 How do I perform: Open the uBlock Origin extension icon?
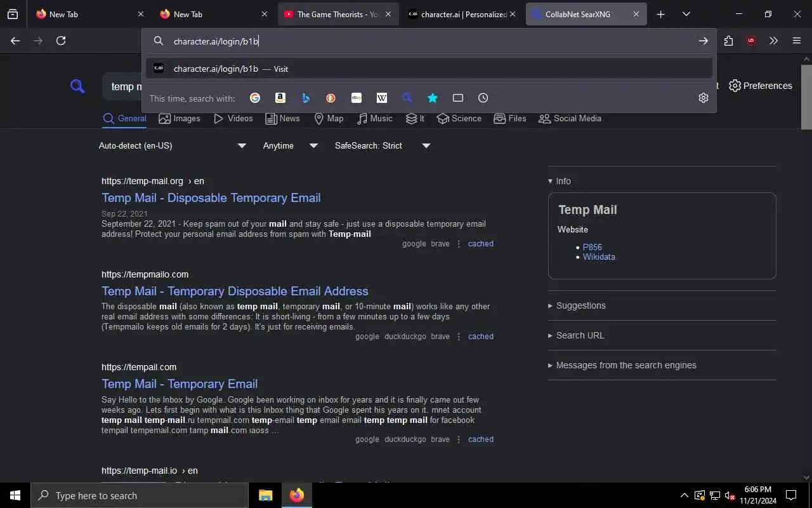[751, 41]
